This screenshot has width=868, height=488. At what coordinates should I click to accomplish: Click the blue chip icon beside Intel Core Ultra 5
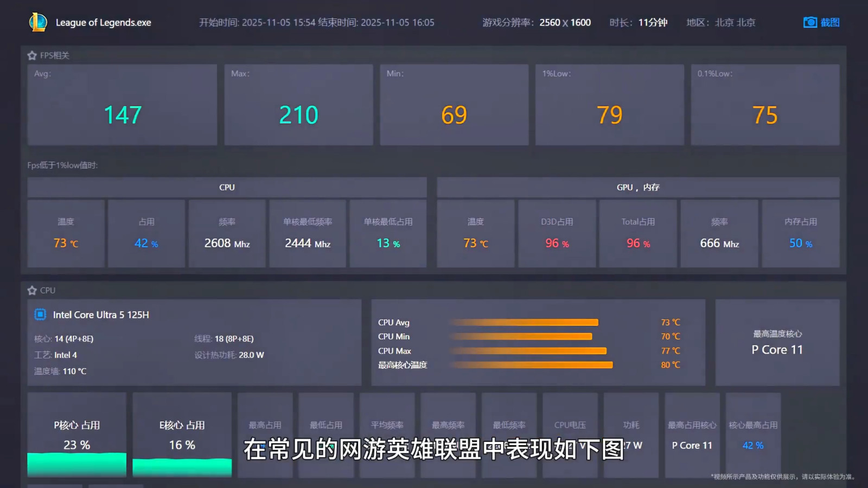point(40,314)
